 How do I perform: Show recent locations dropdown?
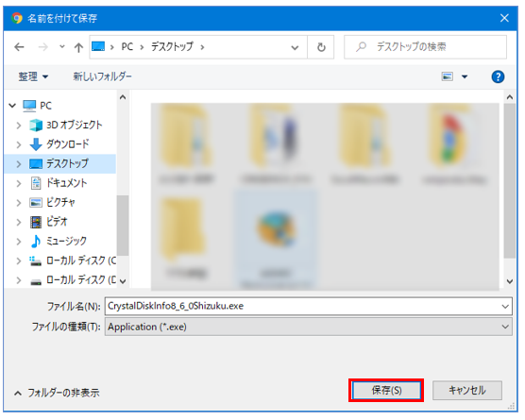62,46
